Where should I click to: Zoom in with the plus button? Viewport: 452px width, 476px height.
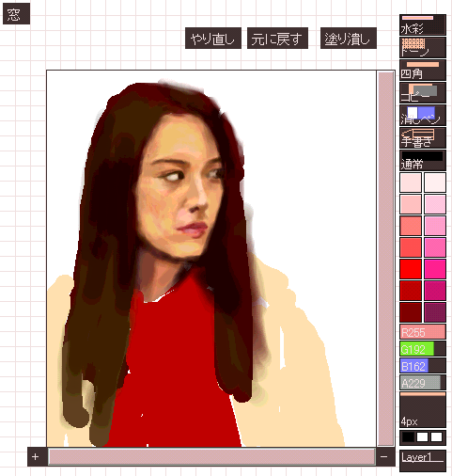click(x=35, y=457)
